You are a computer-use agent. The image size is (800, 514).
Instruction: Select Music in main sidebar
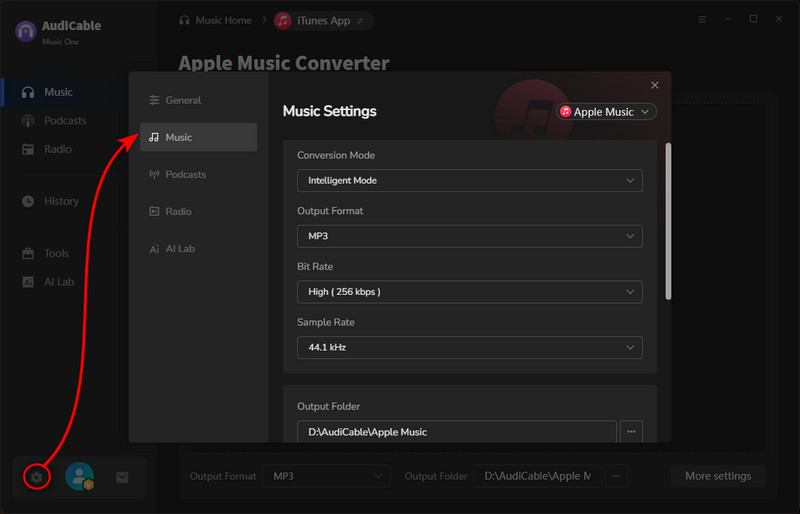click(x=66, y=92)
